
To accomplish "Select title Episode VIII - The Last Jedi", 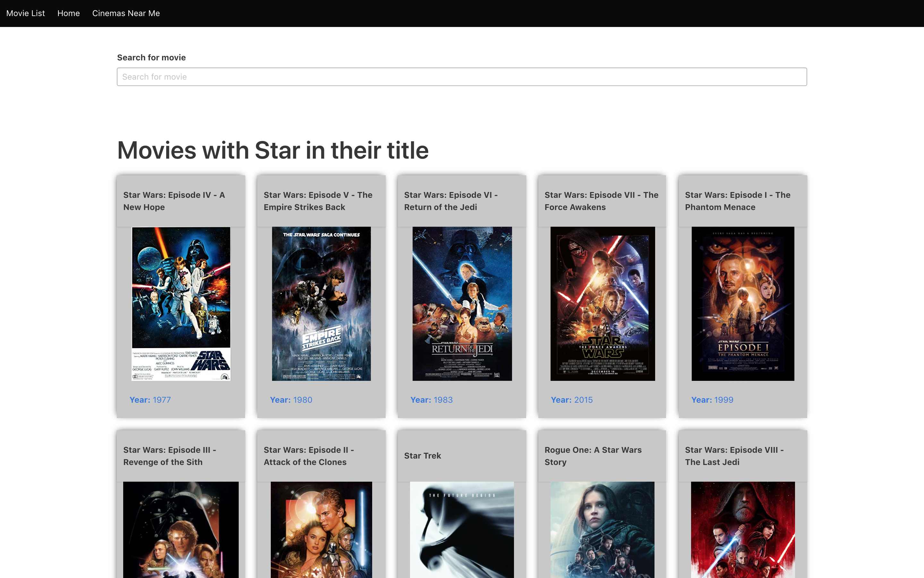I will click(x=734, y=456).
